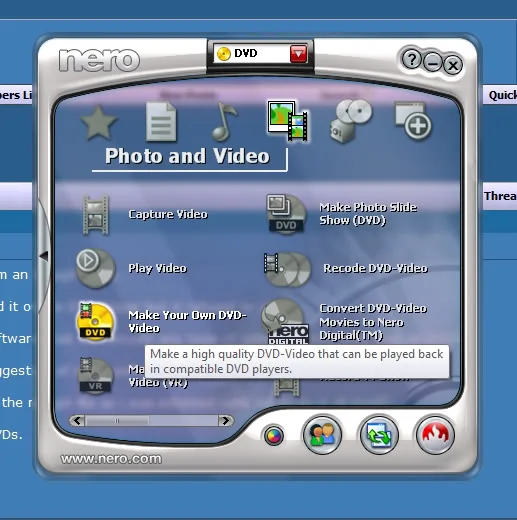Click the Recode DVD-Video discs icon
This screenshot has width=517, height=520.
(287, 269)
